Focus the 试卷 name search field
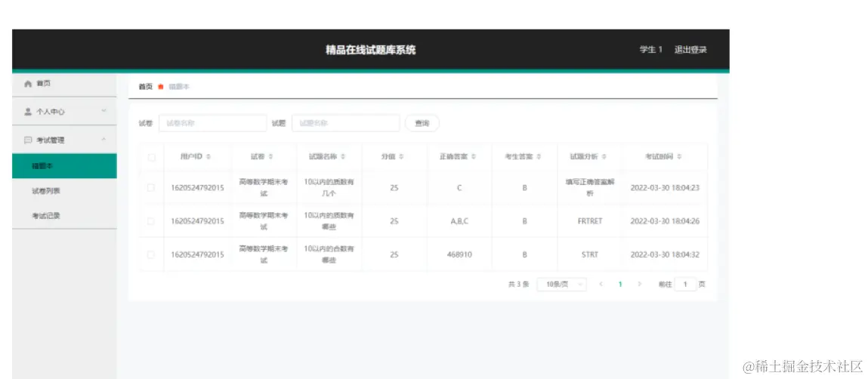Image resolution: width=868 pixels, height=379 pixels. point(212,123)
